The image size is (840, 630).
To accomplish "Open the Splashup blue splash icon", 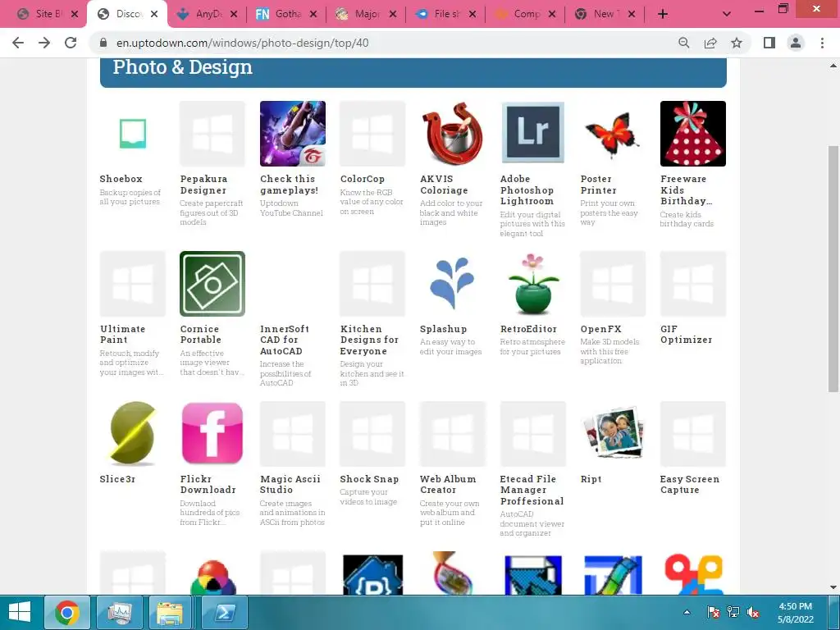I will [452, 283].
